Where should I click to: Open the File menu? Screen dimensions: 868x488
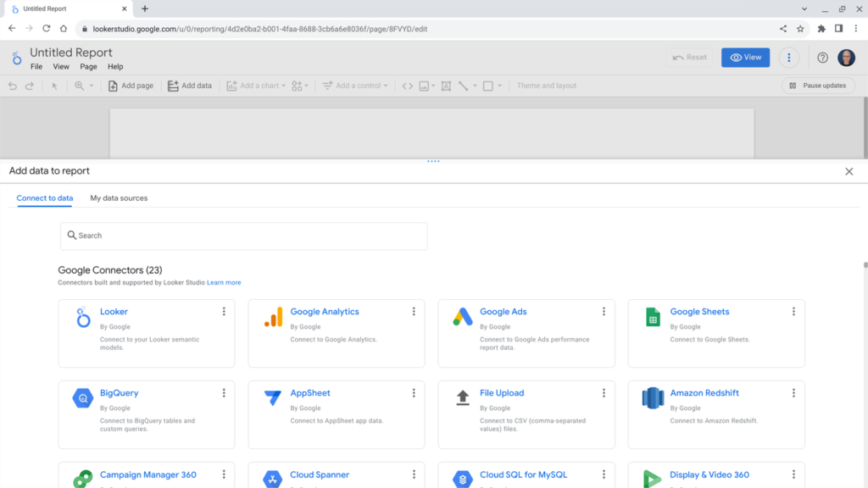pos(36,67)
